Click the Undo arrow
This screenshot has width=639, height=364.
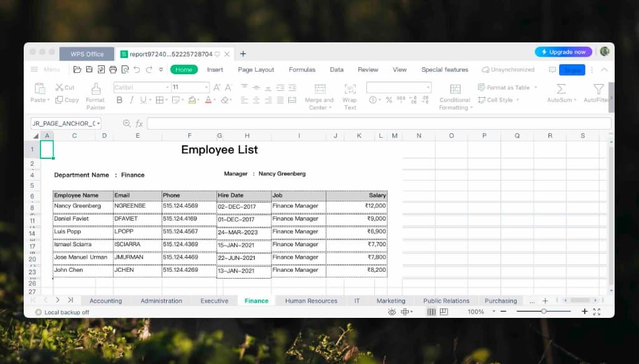(137, 70)
